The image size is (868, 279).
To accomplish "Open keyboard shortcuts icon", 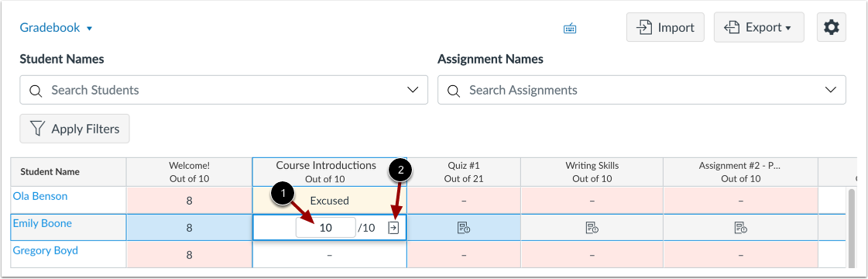I will (x=570, y=28).
